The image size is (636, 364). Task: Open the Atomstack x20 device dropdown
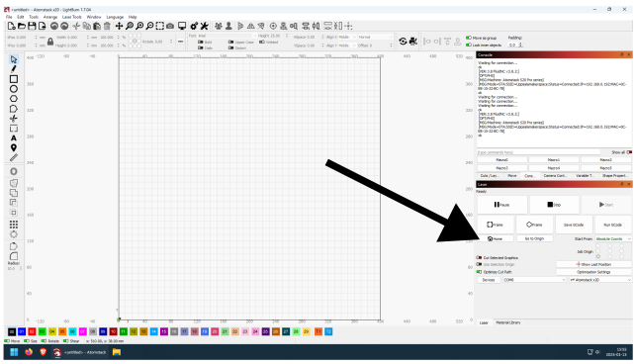(x=600, y=280)
